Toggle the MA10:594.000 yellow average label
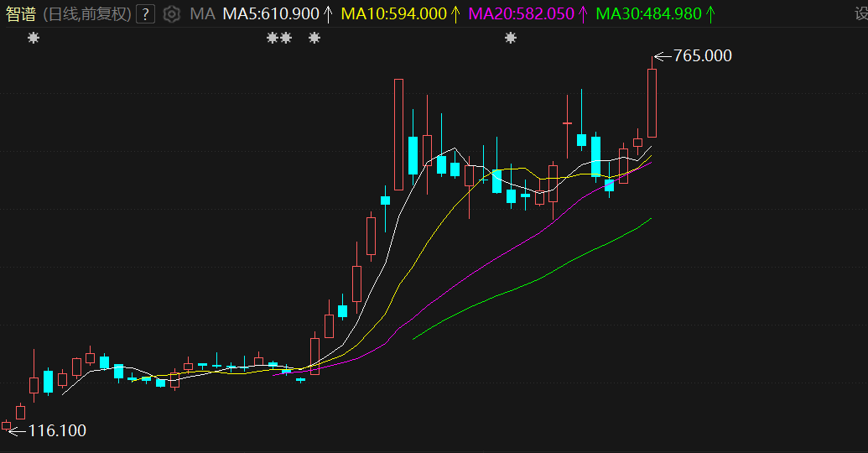The height and width of the screenshot is (453, 868). point(393,13)
